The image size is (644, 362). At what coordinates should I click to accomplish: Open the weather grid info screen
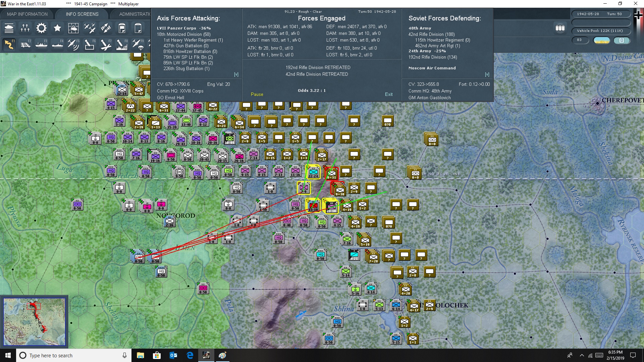pyautogui.click(x=73, y=28)
